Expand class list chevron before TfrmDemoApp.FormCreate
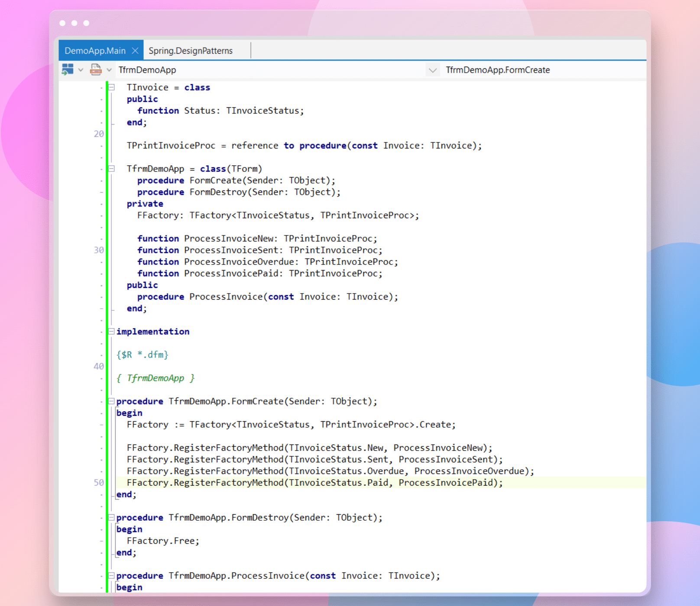 (x=432, y=70)
